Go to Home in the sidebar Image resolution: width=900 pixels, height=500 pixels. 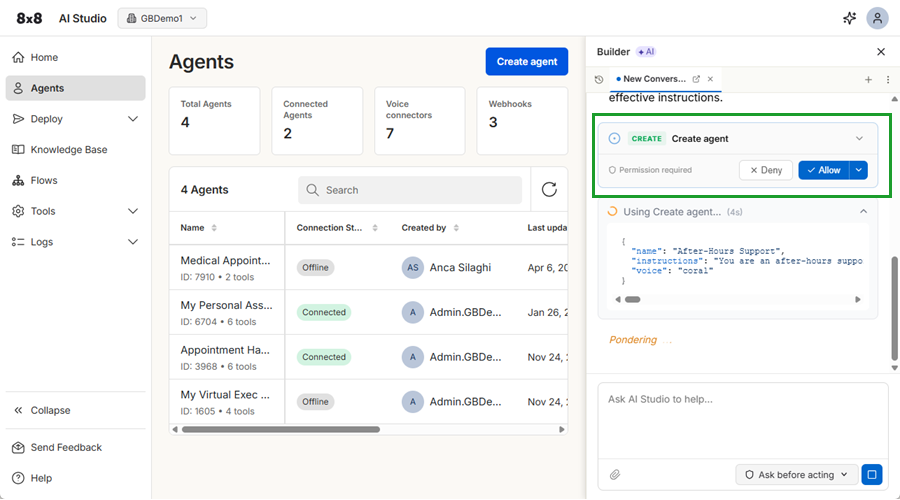pos(75,57)
